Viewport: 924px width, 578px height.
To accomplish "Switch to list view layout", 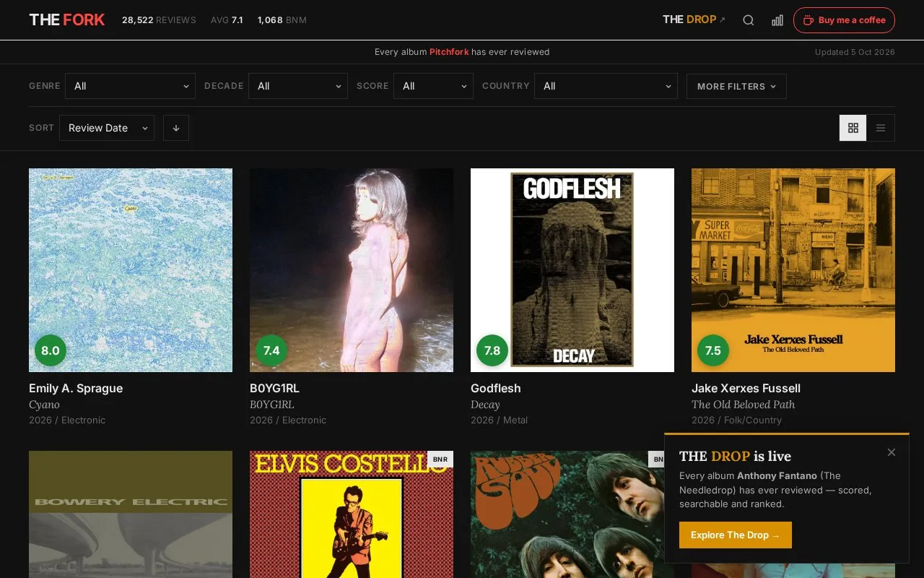I will (x=881, y=128).
